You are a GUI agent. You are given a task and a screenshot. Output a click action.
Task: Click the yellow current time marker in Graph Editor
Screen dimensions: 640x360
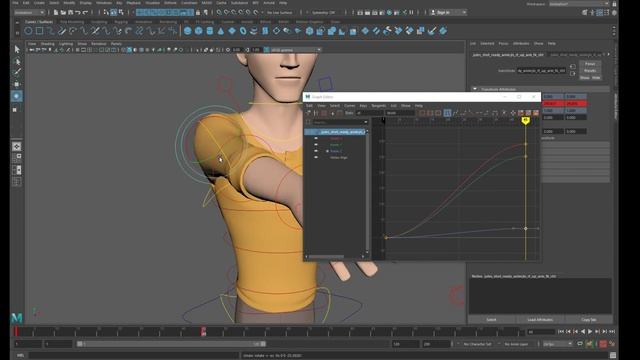tap(526, 120)
